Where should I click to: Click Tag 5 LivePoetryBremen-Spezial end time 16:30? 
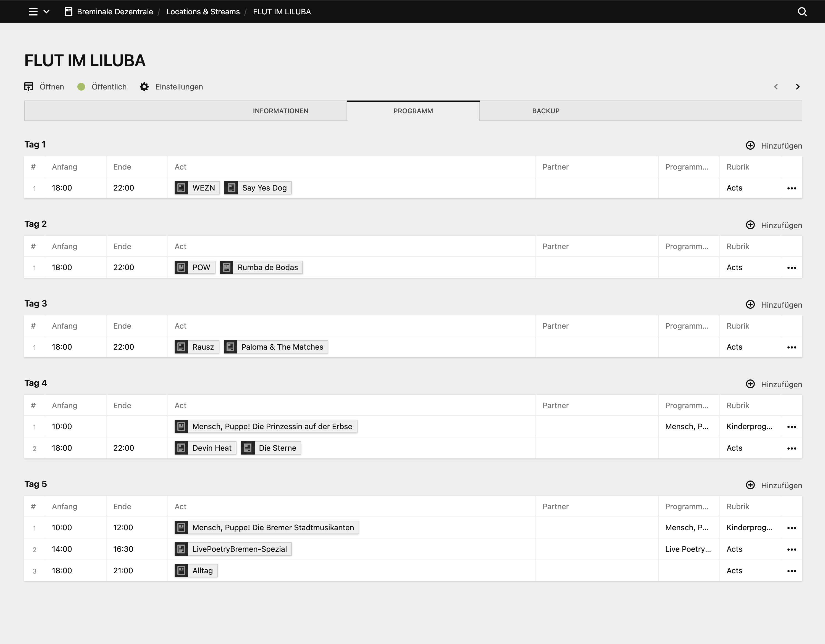pyautogui.click(x=123, y=549)
